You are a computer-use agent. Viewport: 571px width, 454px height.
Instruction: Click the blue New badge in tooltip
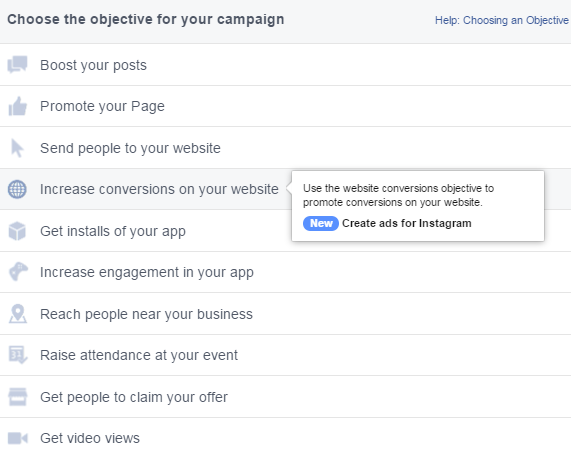click(321, 223)
